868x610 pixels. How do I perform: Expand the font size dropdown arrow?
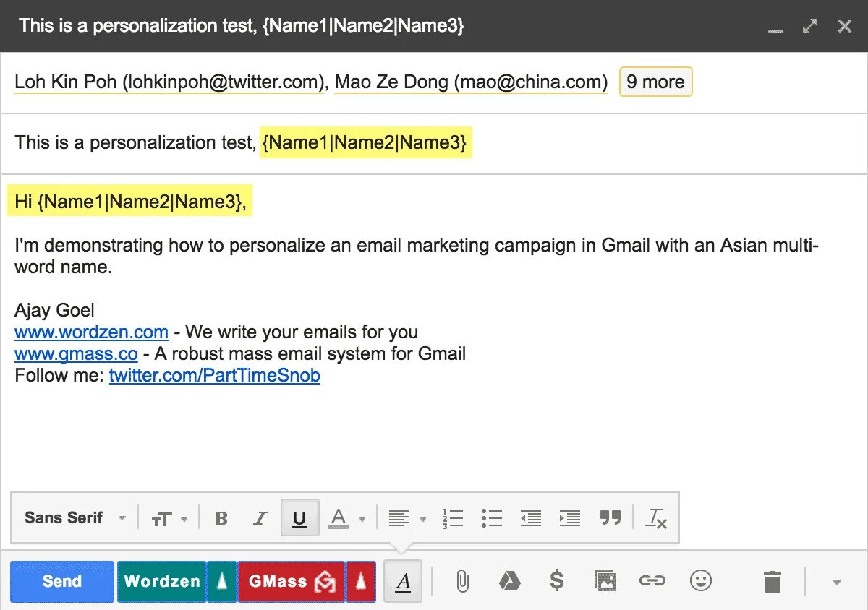click(184, 519)
